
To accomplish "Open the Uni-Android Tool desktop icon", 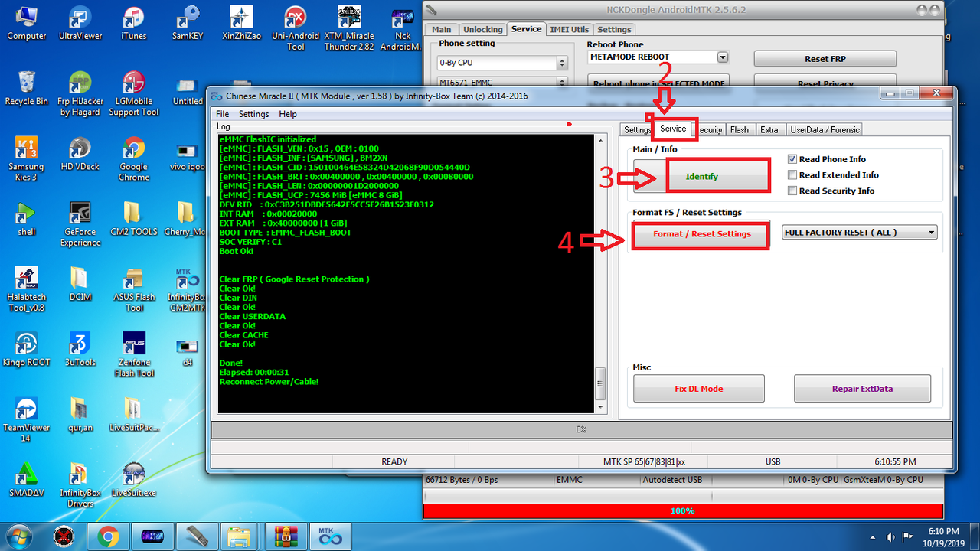I will (296, 28).
